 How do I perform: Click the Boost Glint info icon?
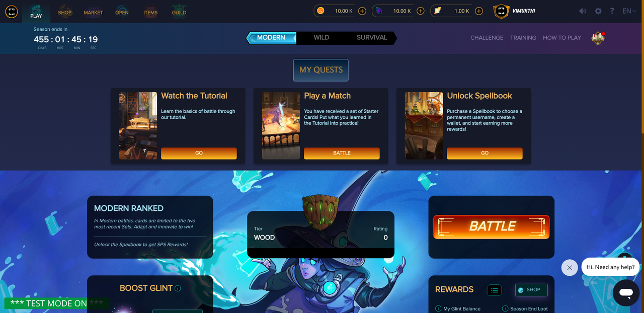pyautogui.click(x=178, y=288)
